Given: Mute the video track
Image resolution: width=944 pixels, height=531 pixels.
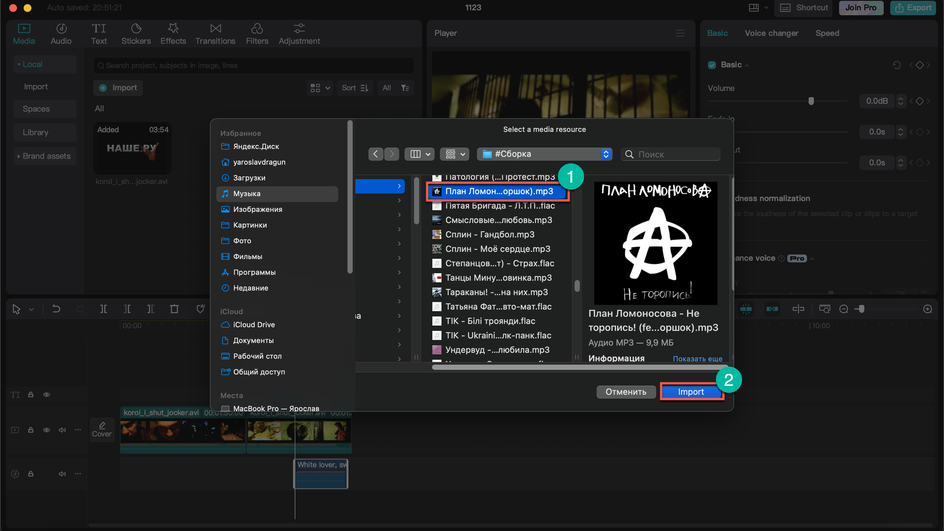Looking at the screenshot, I should (62, 430).
